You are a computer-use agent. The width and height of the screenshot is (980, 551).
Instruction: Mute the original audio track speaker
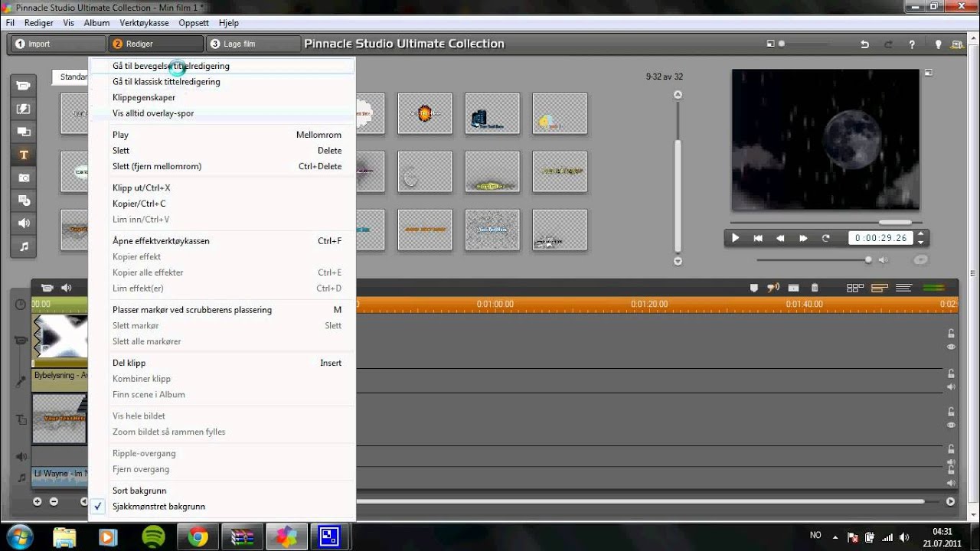(x=951, y=386)
